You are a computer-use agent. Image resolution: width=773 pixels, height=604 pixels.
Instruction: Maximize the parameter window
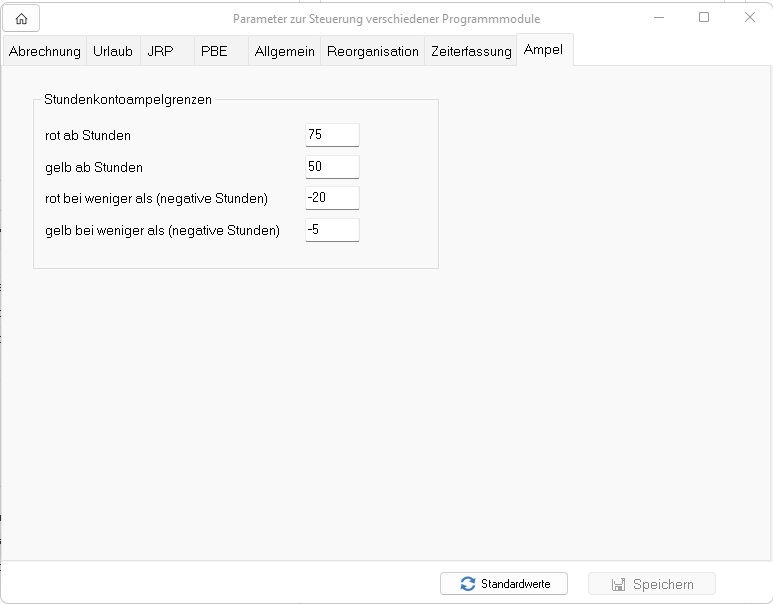click(x=704, y=18)
